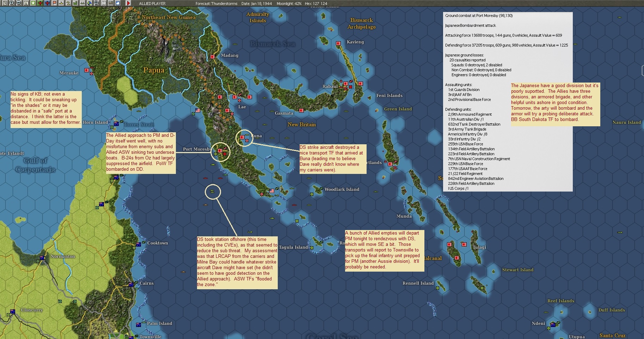Click Americal Infantry Div /8 entry
644x339 pixels.
(x=468, y=134)
